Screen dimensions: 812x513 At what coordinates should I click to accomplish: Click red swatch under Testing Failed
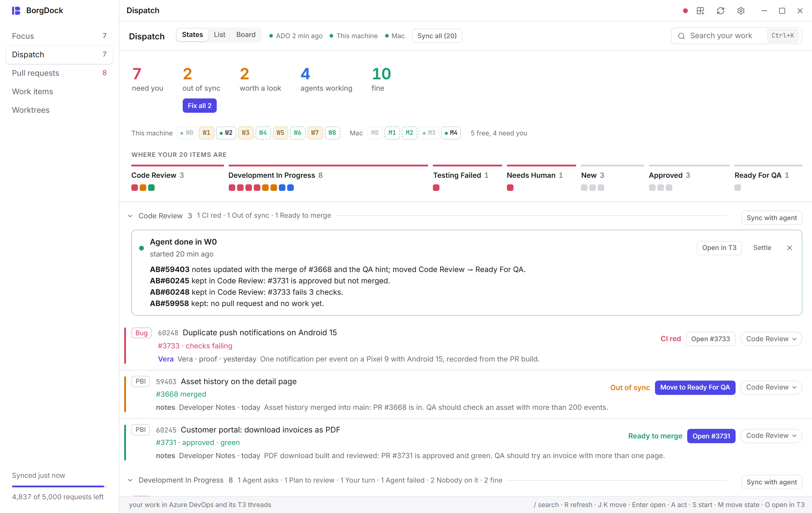click(x=436, y=188)
